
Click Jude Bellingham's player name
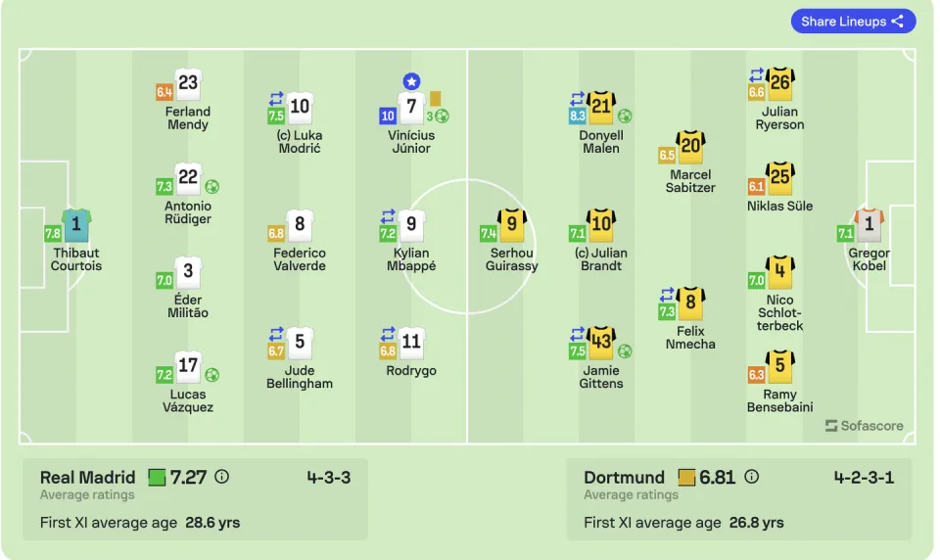300,377
